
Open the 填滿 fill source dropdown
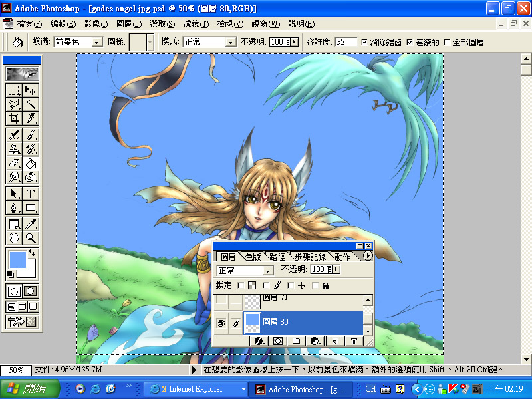(97, 42)
